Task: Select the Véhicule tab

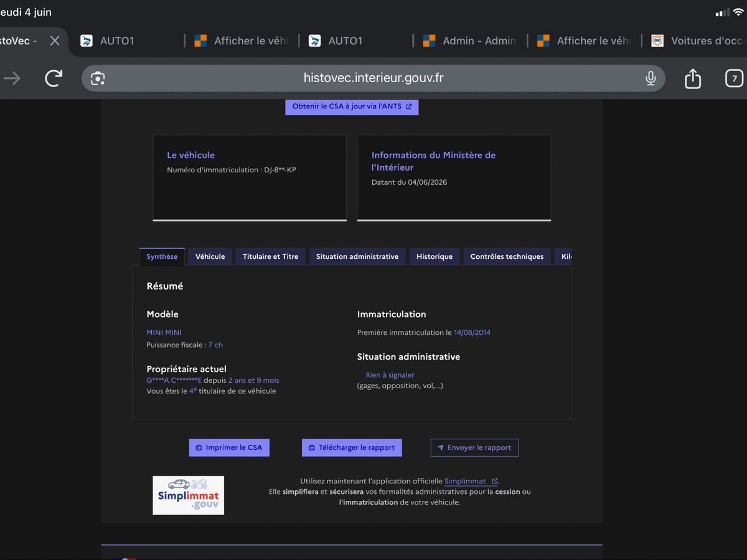Action: point(210,256)
